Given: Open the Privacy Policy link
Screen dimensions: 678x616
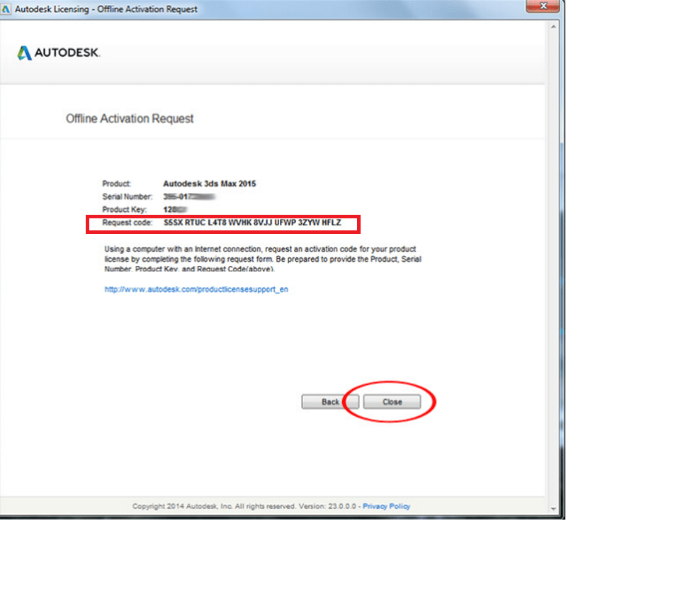Looking at the screenshot, I should click(x=386, y=506).
